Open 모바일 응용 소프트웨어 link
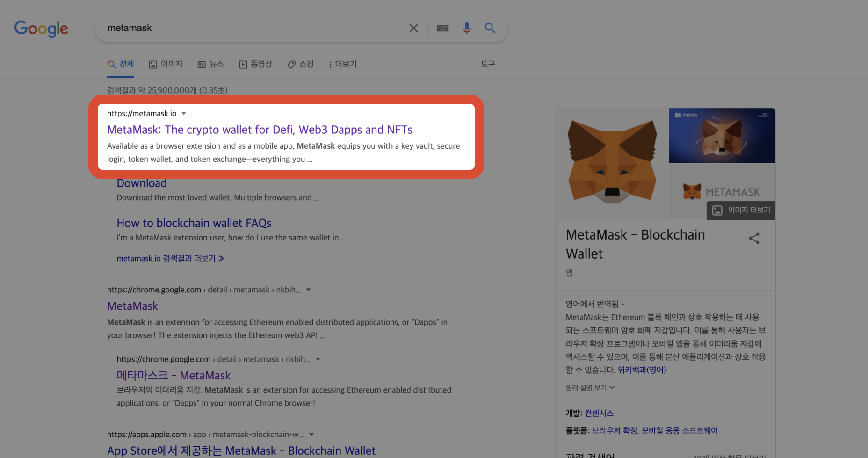This screenshot has width=868, height=458. pyautogui.click(x=680, y=430)
